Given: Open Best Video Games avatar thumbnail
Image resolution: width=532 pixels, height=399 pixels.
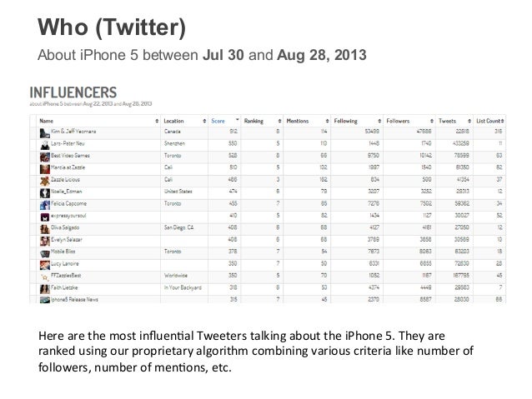Looking at the screenshot, I should pos(45,157).
